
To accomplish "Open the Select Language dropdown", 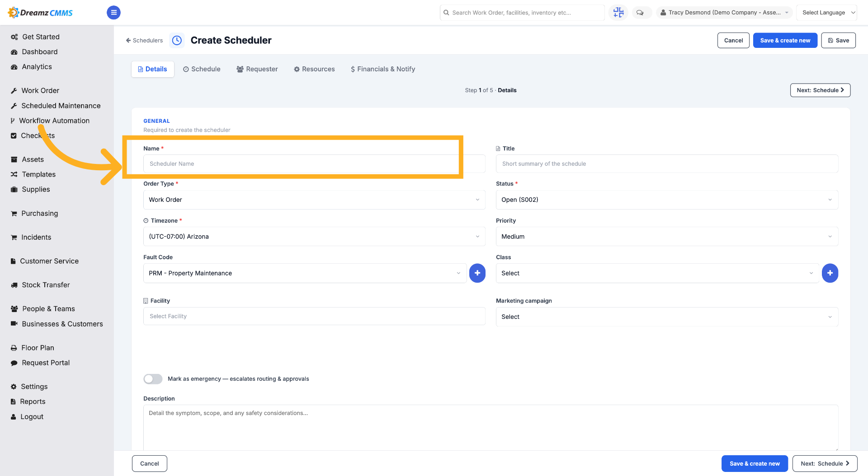I will 826,13.
